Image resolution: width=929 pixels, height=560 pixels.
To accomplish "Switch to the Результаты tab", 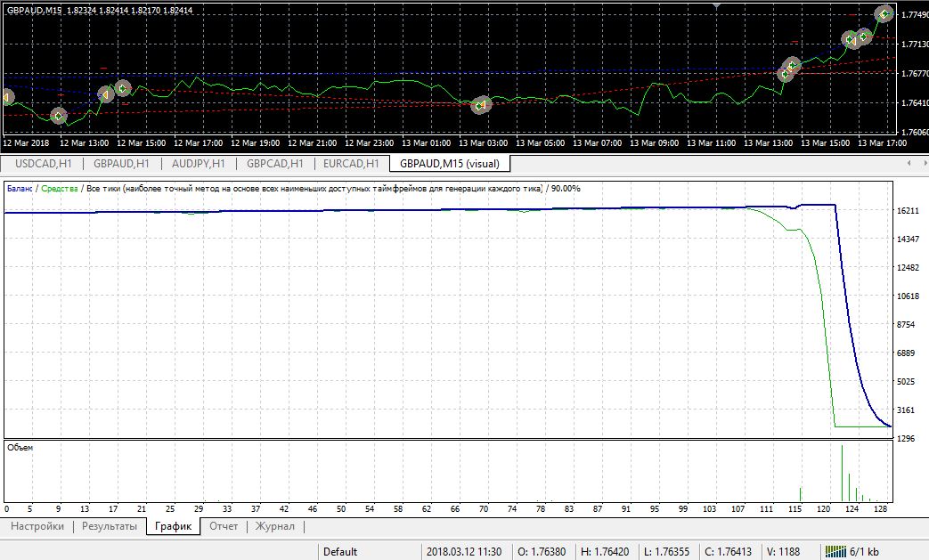I will point(110,526).
